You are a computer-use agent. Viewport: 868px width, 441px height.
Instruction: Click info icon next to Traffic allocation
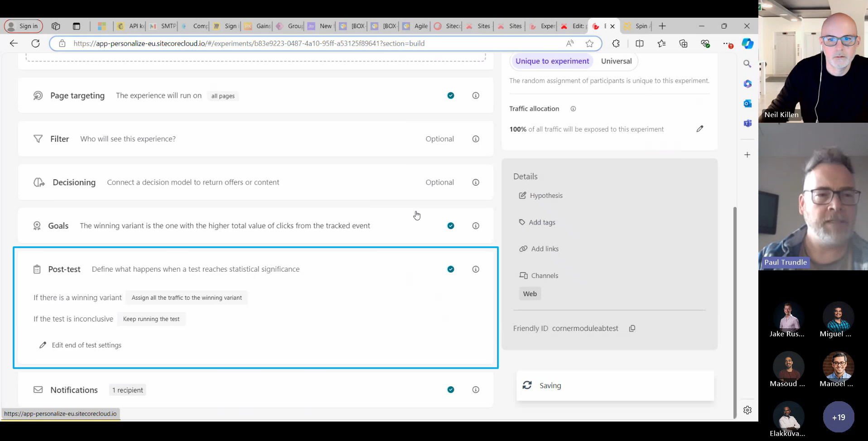tap(573, 109)
